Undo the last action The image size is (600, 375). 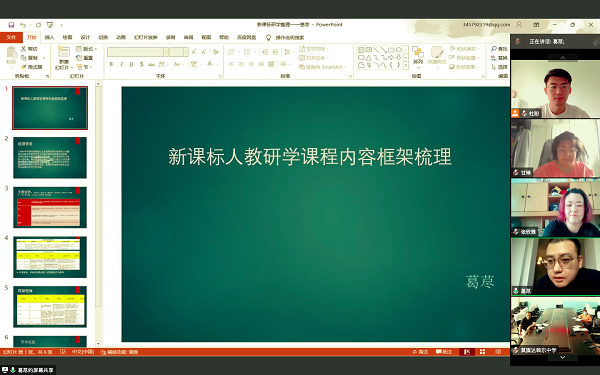pyautogui.click(x=23, y=25)
